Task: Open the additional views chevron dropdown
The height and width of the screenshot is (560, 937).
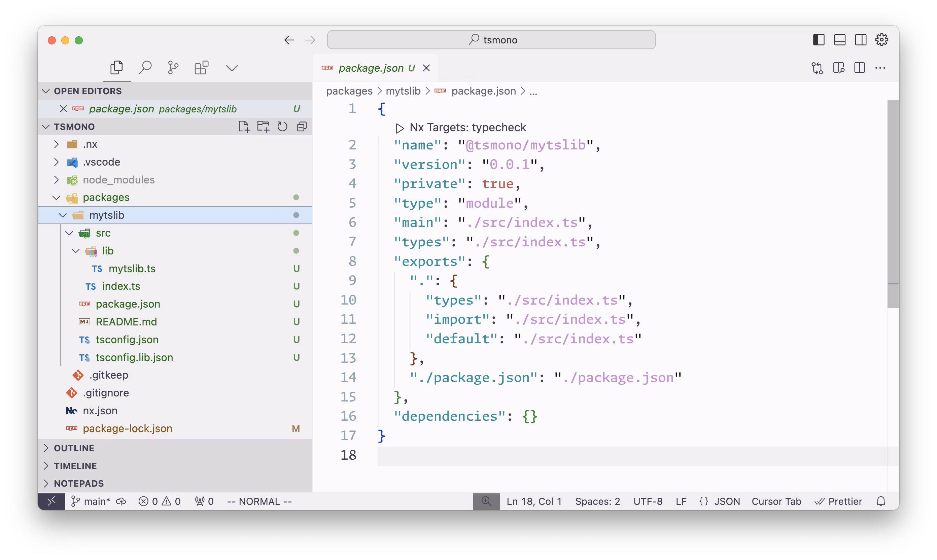Action: (232, 68)
